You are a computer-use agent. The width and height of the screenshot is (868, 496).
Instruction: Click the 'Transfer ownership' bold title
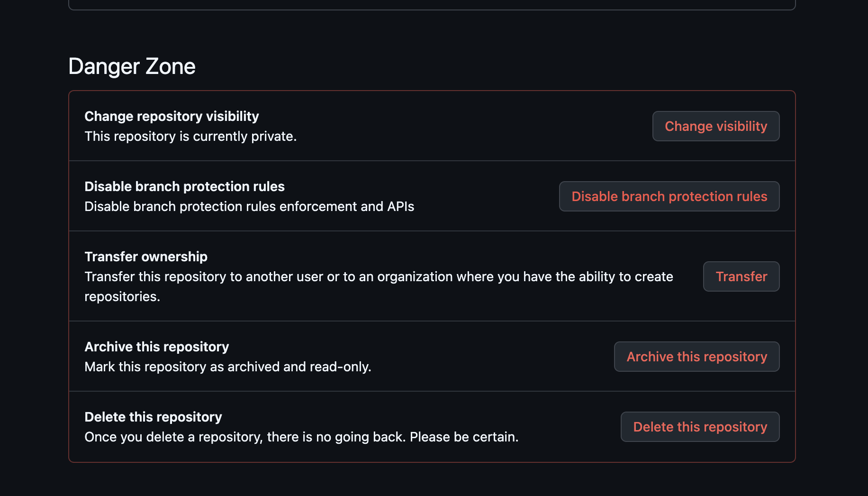click(146, 257)
